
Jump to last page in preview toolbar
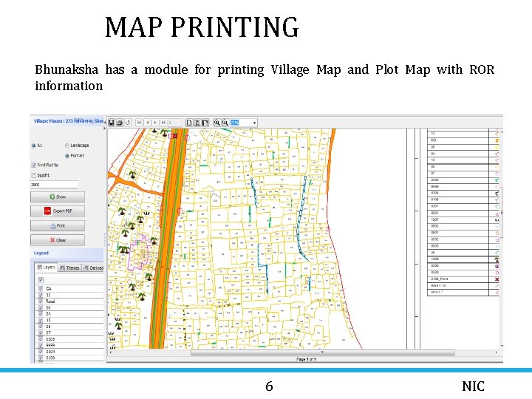(163, 123)
